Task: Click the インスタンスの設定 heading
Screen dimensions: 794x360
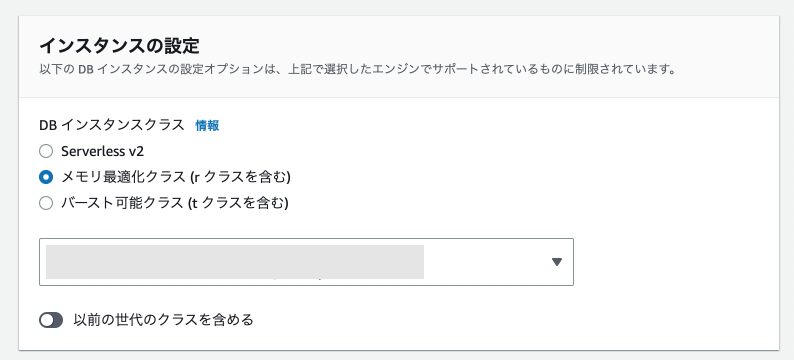Action: [x=120, y=46]
